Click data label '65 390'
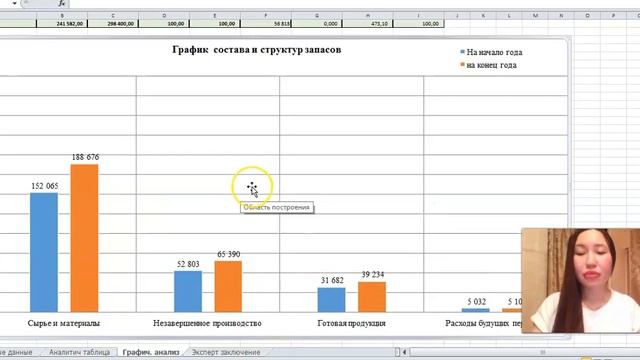Screen dimensions: 640x360 pos(229,254)
